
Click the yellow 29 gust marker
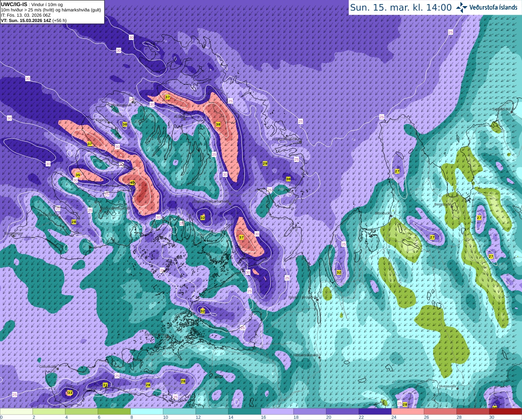pos(265,164)
